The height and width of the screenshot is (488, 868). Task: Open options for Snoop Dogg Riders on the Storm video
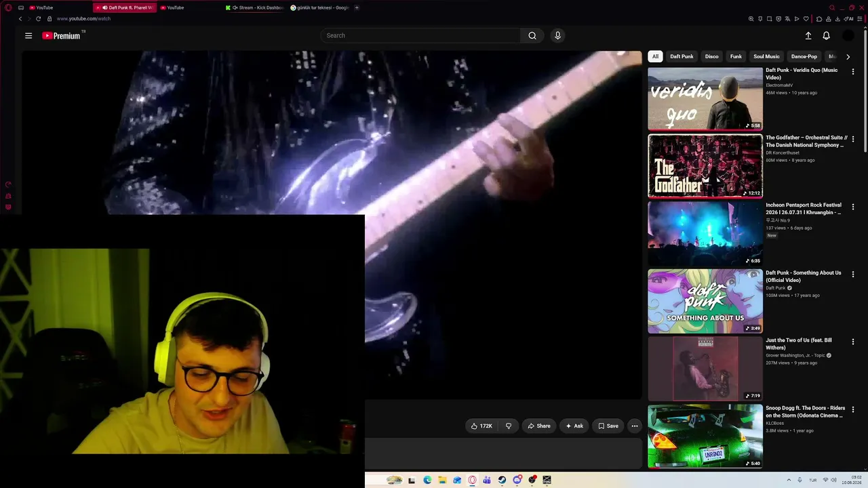pos(853,409)
